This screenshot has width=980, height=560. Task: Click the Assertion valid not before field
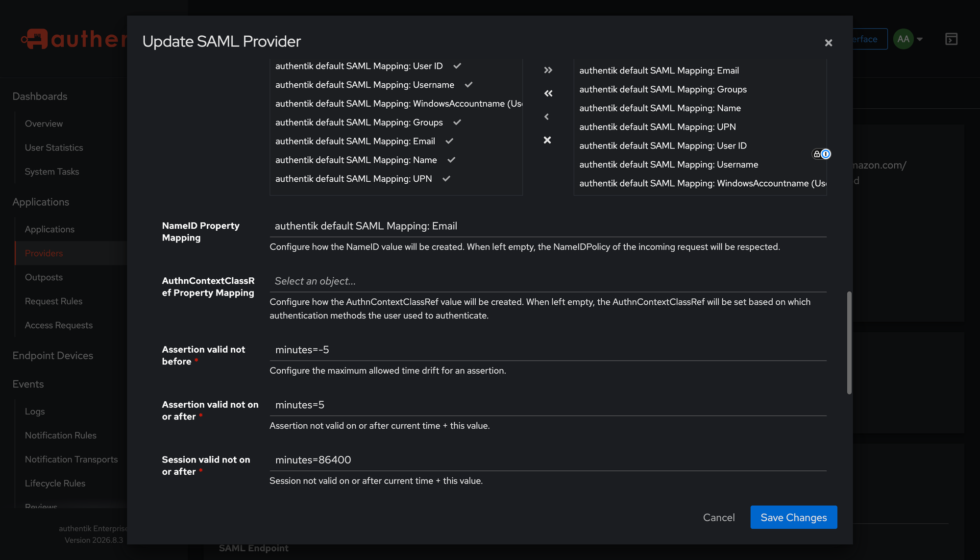(x=548, y=350)
